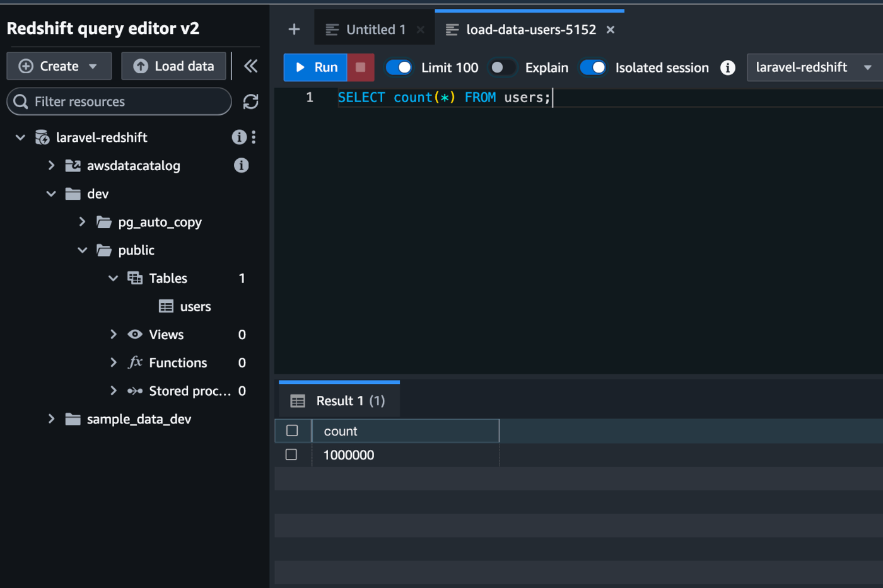Screen dimensions: 883x588
Task: Focus the Filter resources search field
Action: click(x=119, y=101)
